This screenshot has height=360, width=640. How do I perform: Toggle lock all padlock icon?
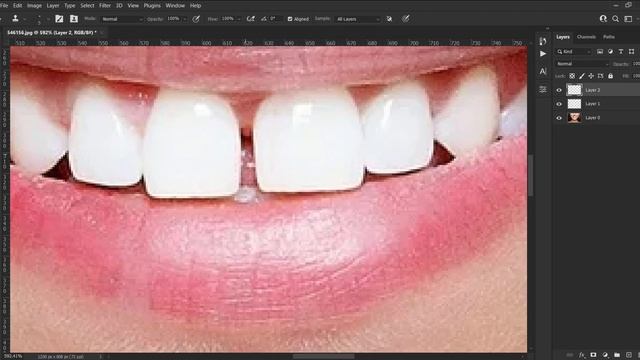610,76
